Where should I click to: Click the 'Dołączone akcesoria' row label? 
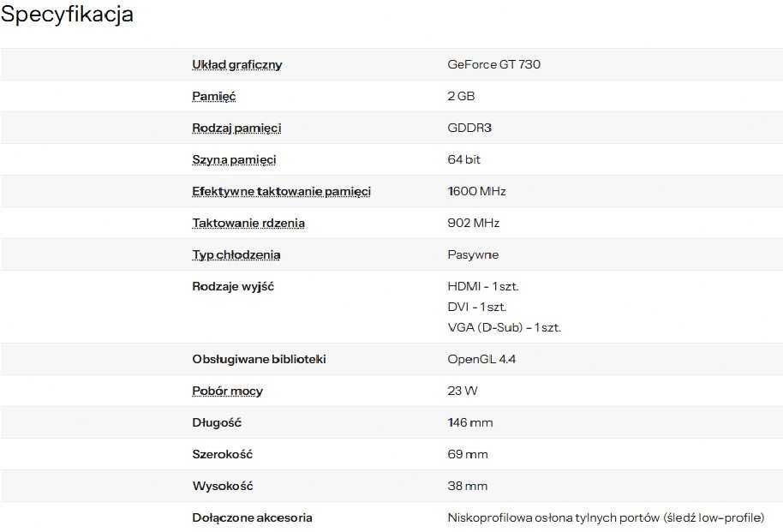(x=252, y=518)
